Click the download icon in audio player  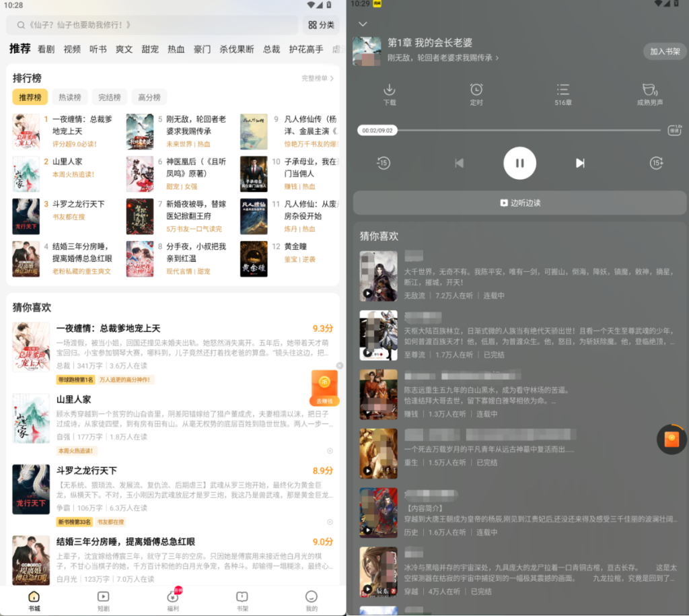pyautogui.click(x=389, y=90)
